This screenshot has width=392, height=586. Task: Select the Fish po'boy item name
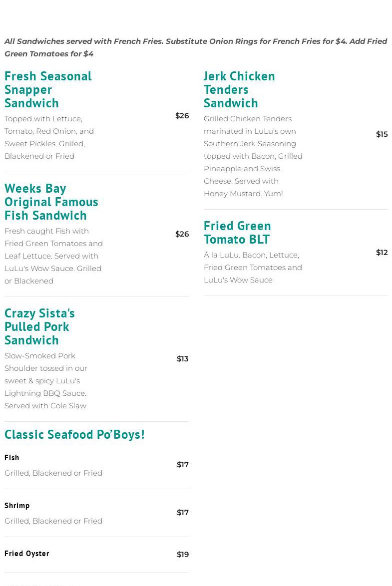(12, 457)
